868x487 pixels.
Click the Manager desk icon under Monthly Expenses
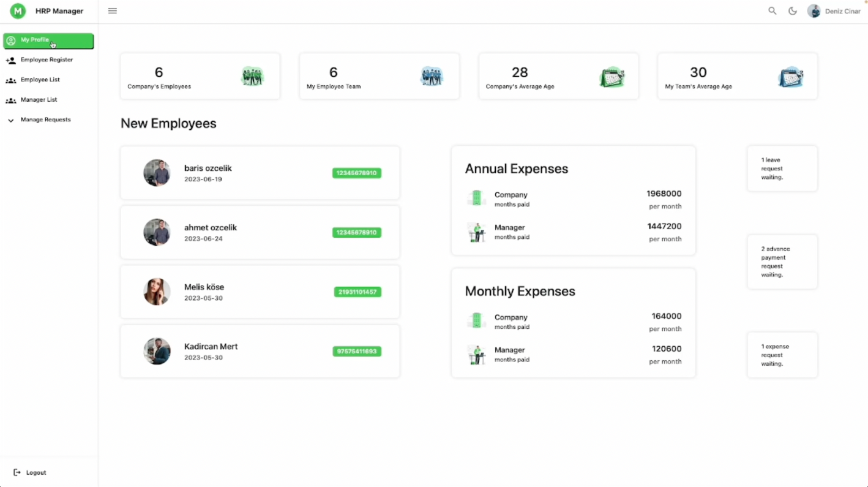pyautogui.click(x=476, y=353)
